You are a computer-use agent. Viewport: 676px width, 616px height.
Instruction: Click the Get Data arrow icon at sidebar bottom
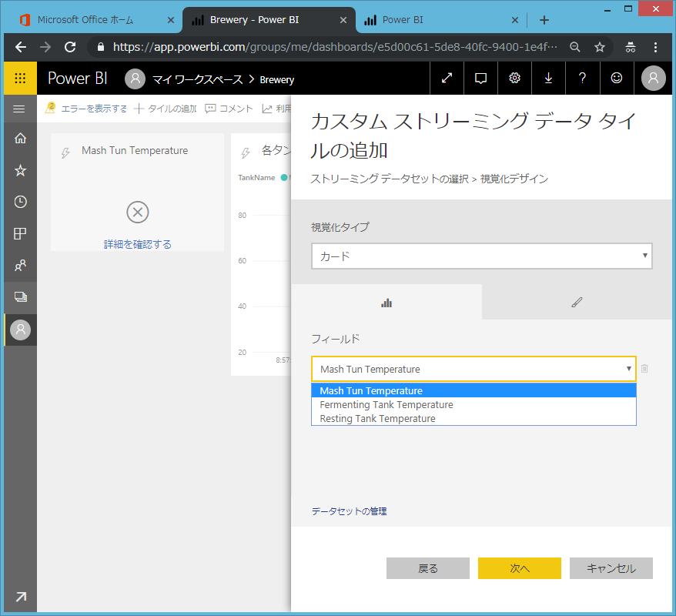point(20,597)
